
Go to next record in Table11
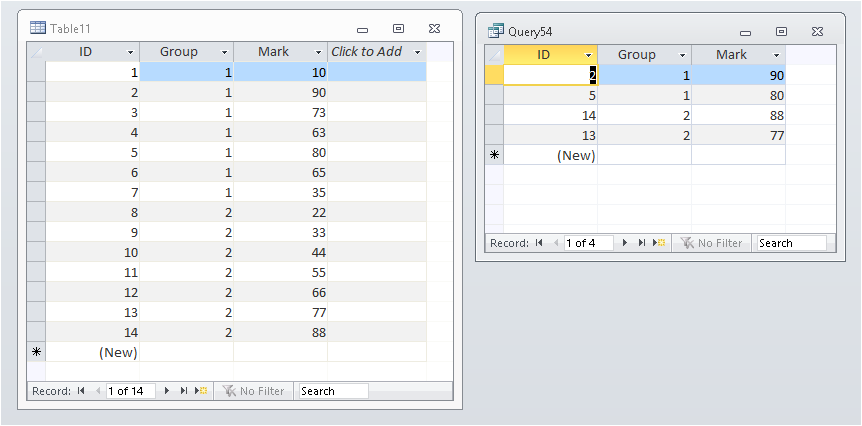[167, 391]
